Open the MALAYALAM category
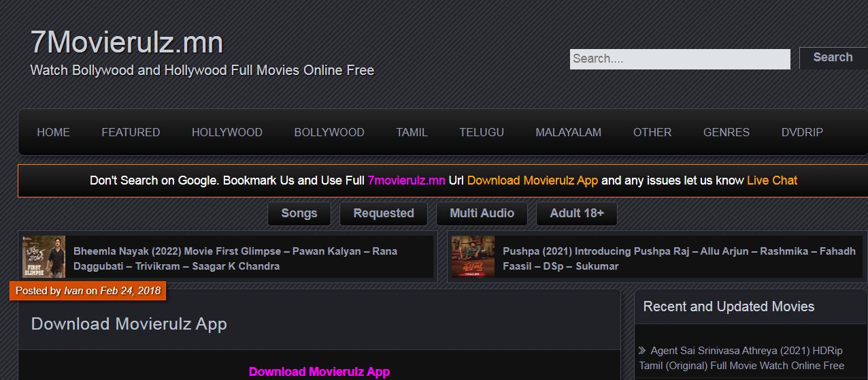Image resolution: width=868 pixels, height=380 pixels. pyautogui.click(x=568, y=132)
